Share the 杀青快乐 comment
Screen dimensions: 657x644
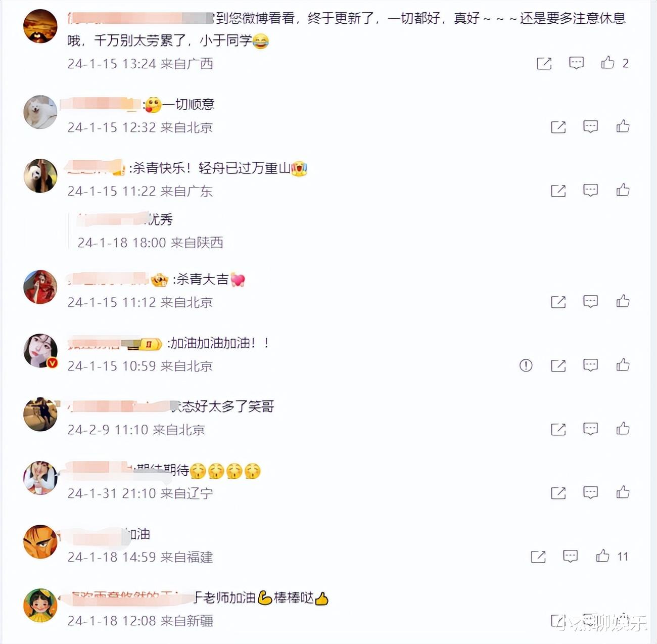coord(558,191)
